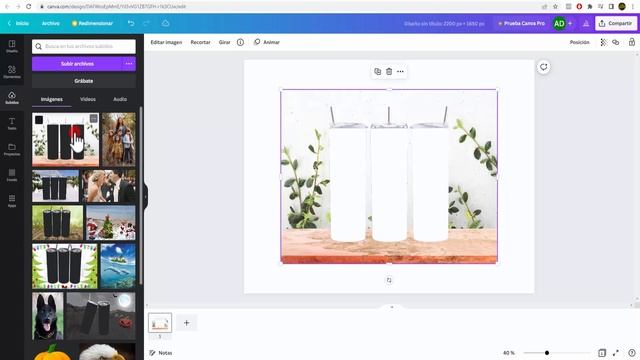Open the Archivo menu
Screen dimensions: 640x360
pos(51,23)
